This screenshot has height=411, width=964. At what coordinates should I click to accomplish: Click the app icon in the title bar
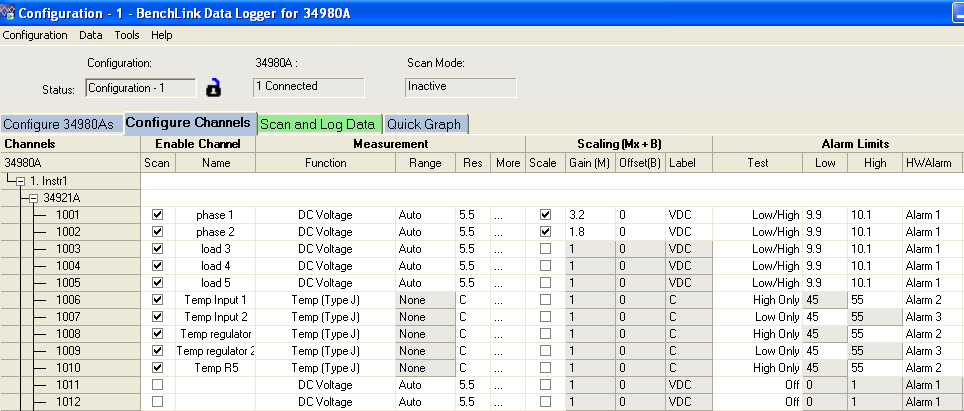click(x=10, y=11)
